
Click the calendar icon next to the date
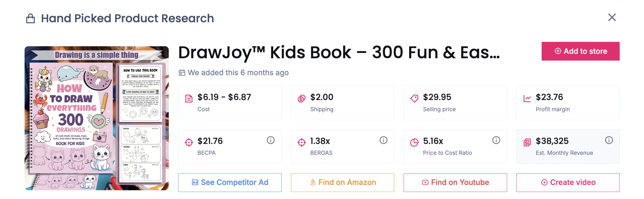tap(182, 73)
